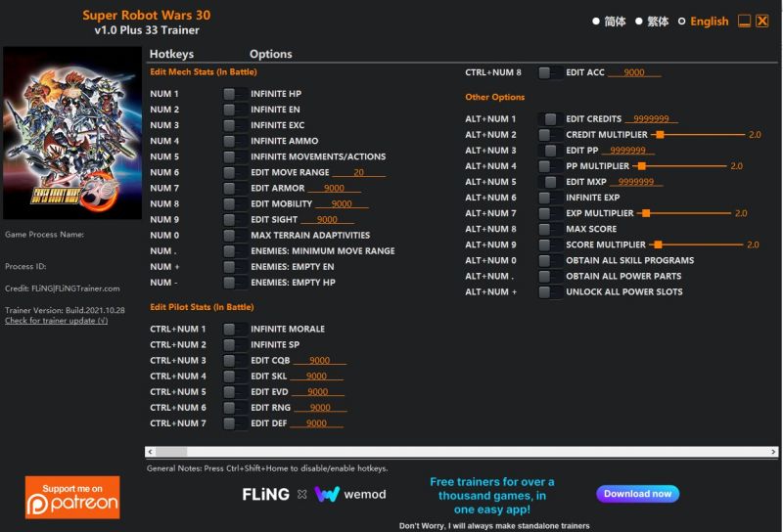Enable Obtain All Skill Programs toggle
Image resolution: width=783 pixels, height=532 pixels.
coord(550,260)
